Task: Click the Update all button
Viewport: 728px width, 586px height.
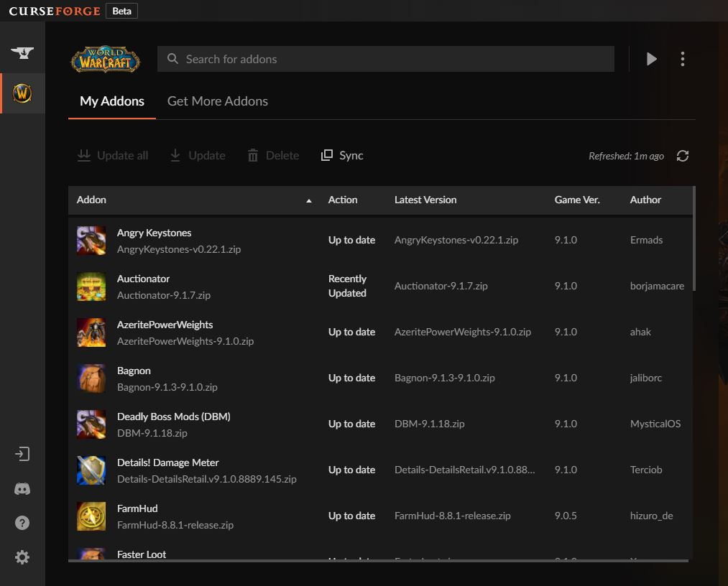Action: click(x=113, y=155)
